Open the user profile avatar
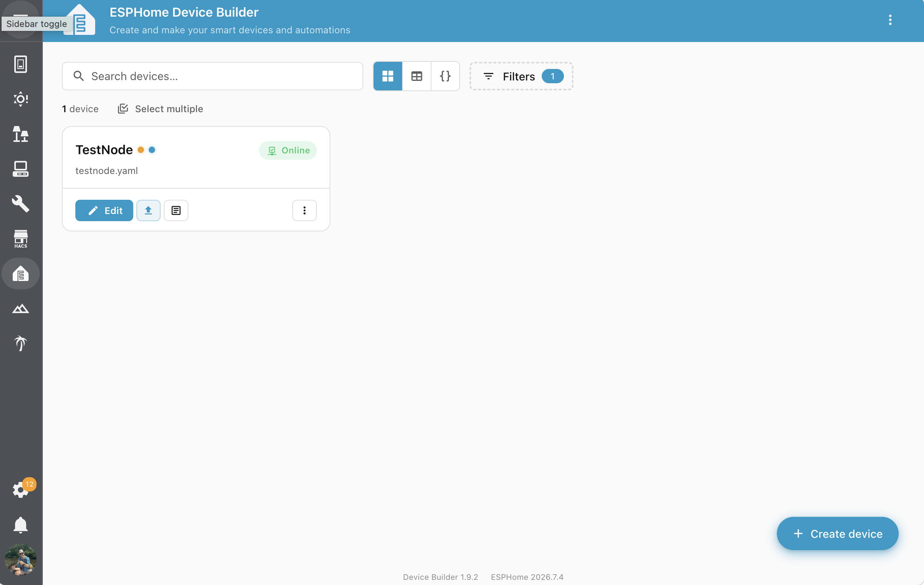924x585 pixels. [21, 560]
